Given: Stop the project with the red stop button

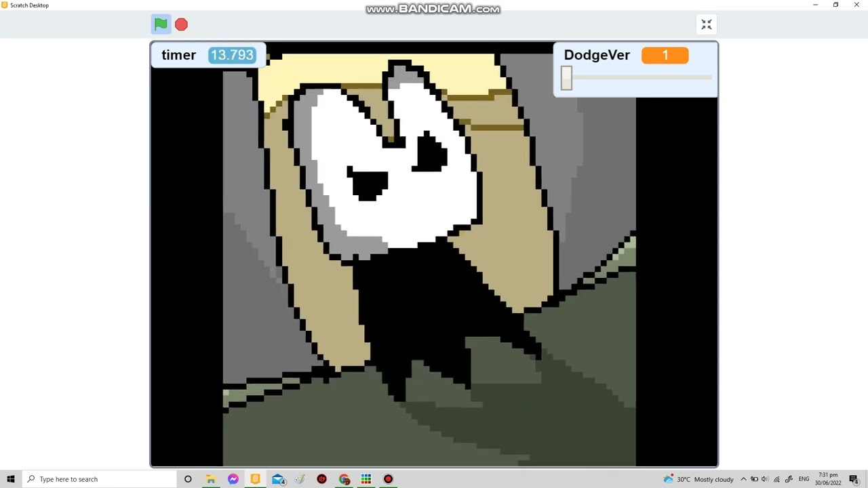Looking at the screenshot, I should pyautogui.click(x=181, y=24).
